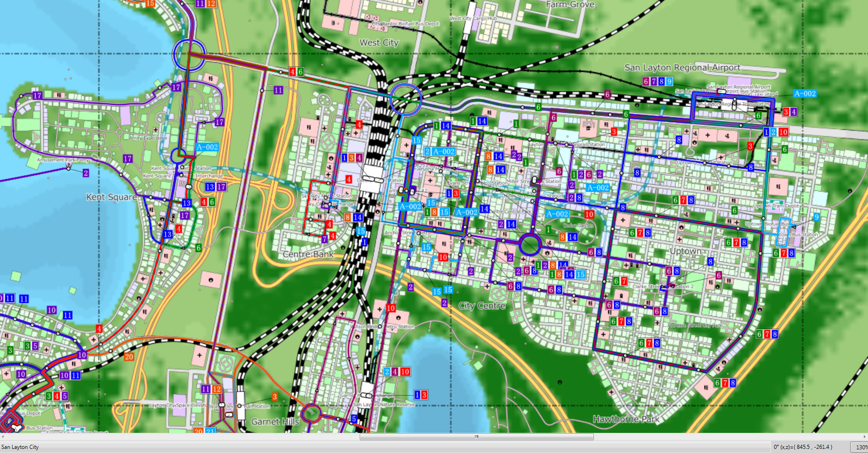The height and width of the screenshot is (453, 868).
Task: Click the West City Cargo Hub label
Action: [473, 19]
